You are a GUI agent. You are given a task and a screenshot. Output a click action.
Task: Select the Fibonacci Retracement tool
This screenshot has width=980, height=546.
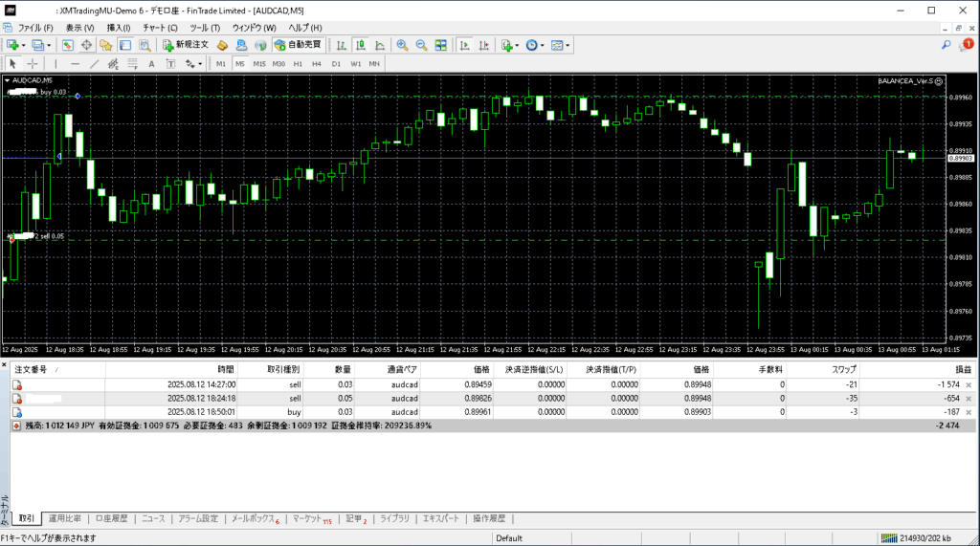coord(132,64)
